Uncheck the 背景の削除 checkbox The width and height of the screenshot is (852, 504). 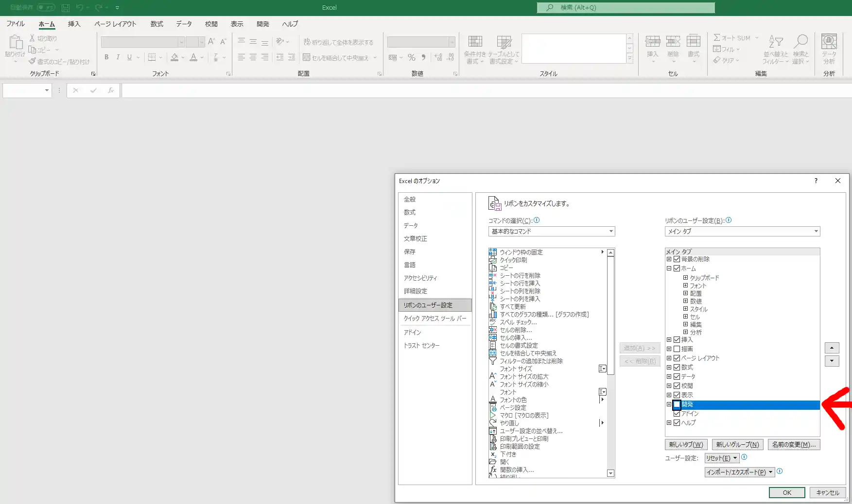[677, 259]
